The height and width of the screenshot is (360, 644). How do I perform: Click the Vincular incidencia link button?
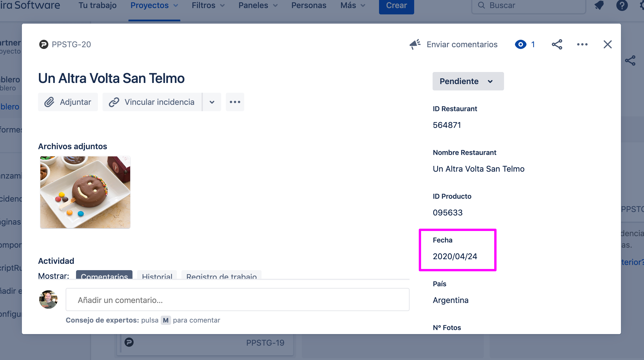(152, 102)
